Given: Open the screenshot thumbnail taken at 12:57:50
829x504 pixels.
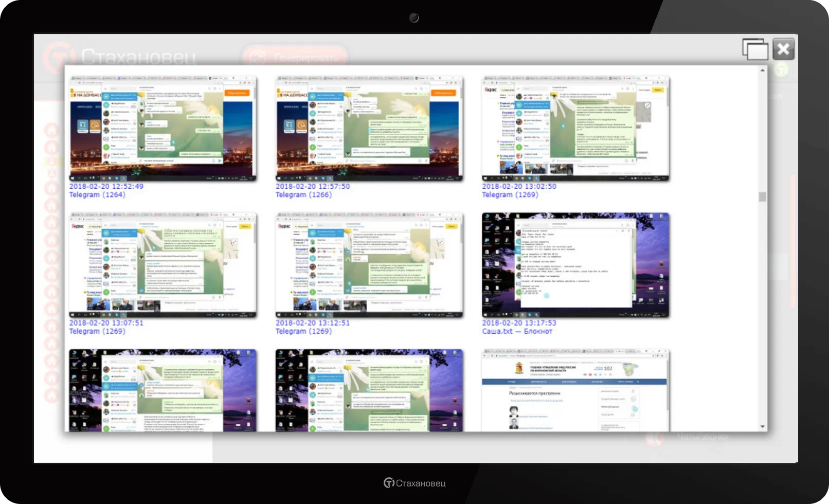Looking at the screenshot, I should pyautogui.click(x=369, y=129).
